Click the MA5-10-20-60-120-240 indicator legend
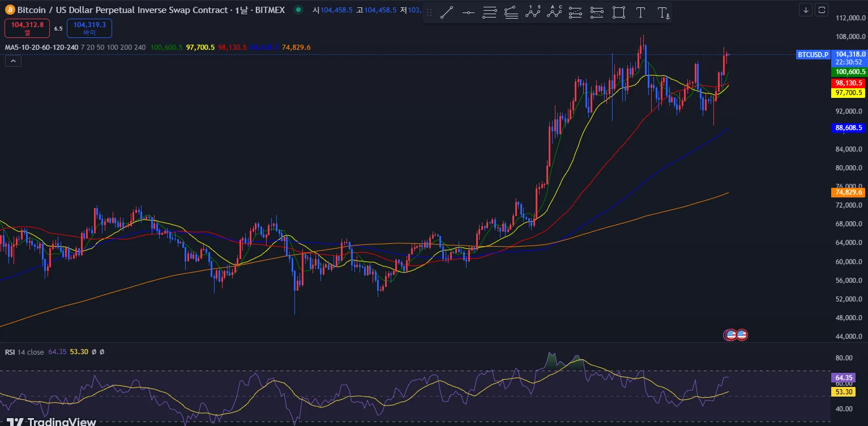The height and width of the screenshot is (426, 868). coord(41,47)
